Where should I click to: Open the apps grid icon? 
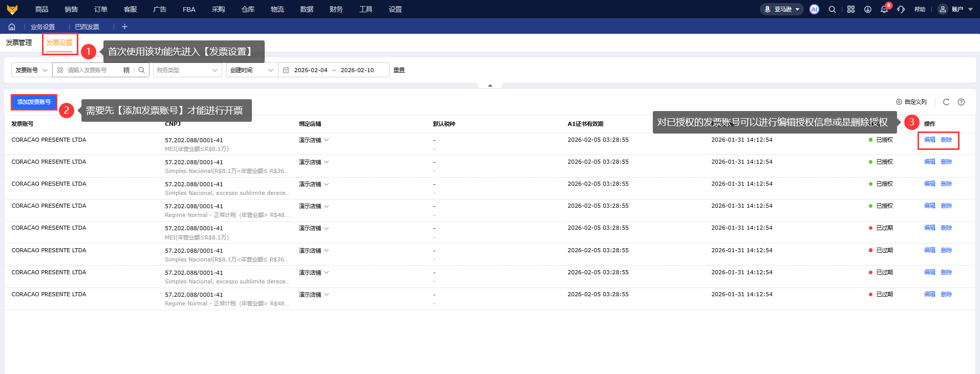[851, 9]
